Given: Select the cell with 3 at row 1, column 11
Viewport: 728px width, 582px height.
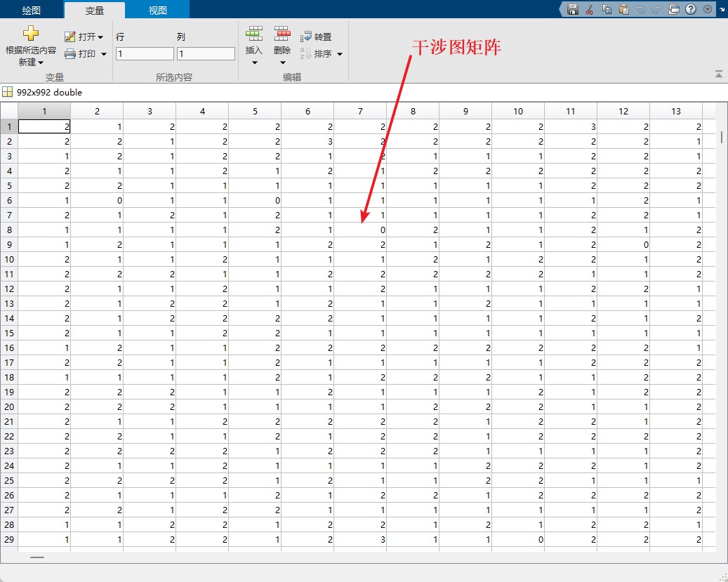Looking at the screenshot, I should coord(571,127).
